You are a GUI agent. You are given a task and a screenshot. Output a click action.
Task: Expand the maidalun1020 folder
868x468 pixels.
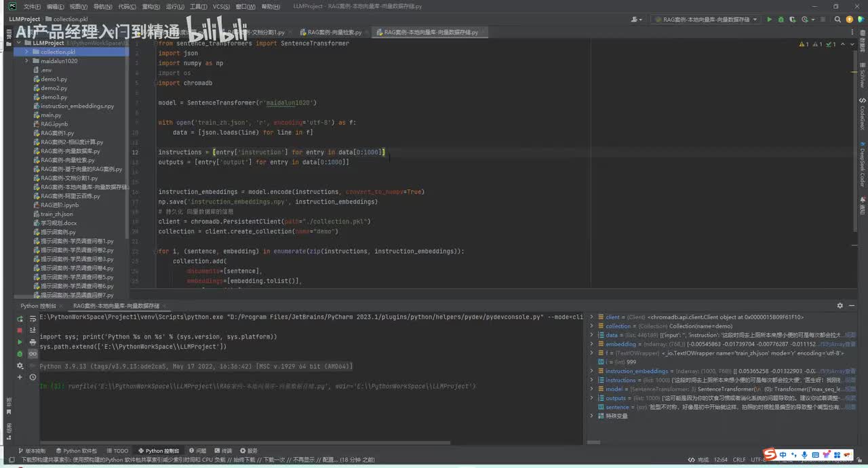pyautogui.click(x=26, y=61)
